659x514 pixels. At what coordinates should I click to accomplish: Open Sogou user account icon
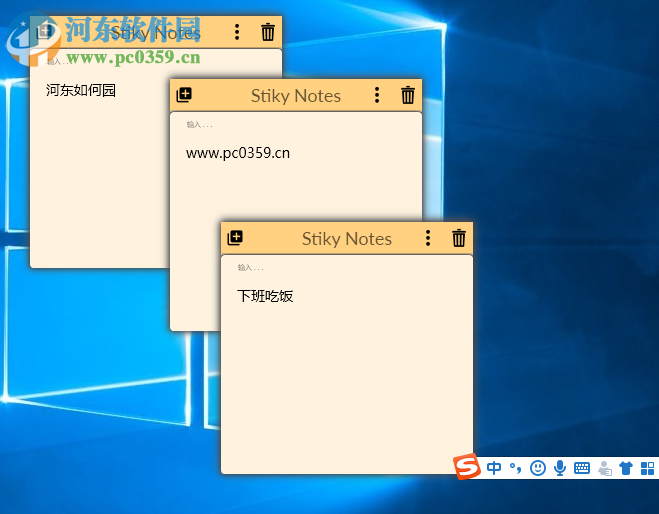coord(604,468)
